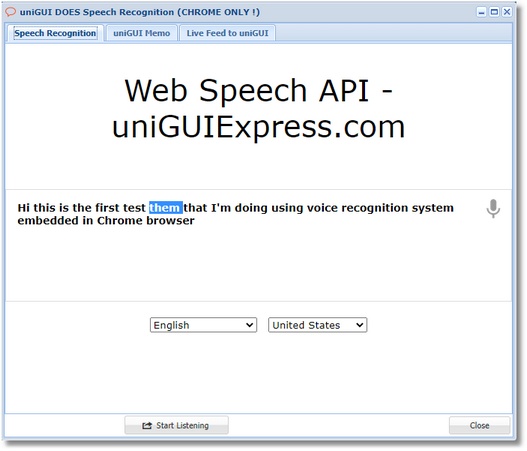Switch to the uniGUI Memo tab
Viewport: 527px width, 451px height.
pyautogui.click(x=141, y=33)
